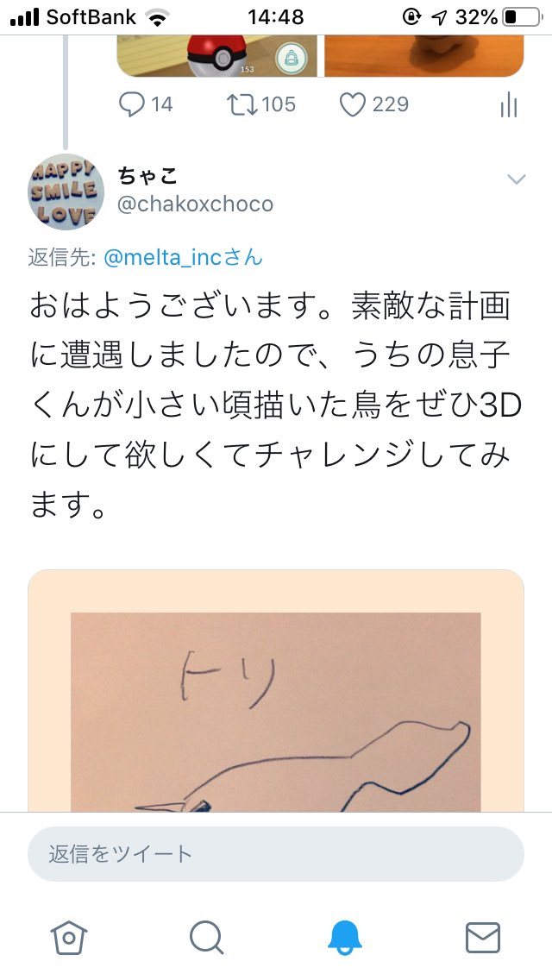The width and height of the screenshot is (552, 980).
Task: Like the tweet with the heart icon
Action: coord(353,104)
